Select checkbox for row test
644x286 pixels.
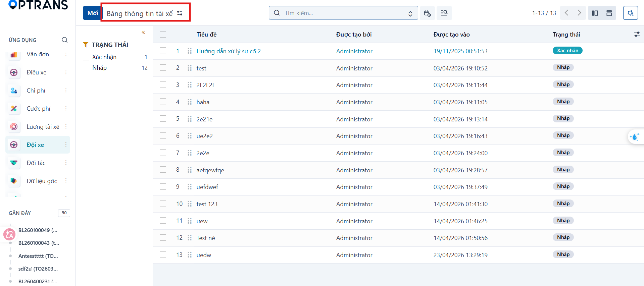coord(163,68)
